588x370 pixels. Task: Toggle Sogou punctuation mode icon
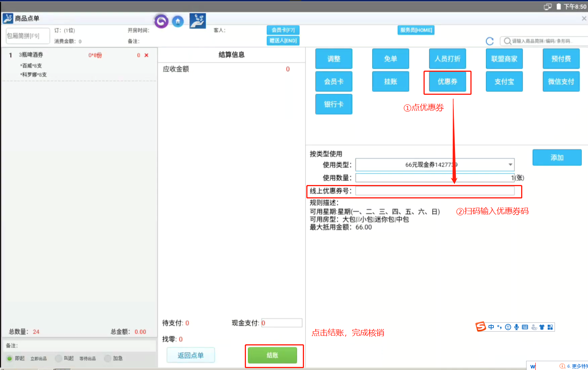click(x=499, y=327)
